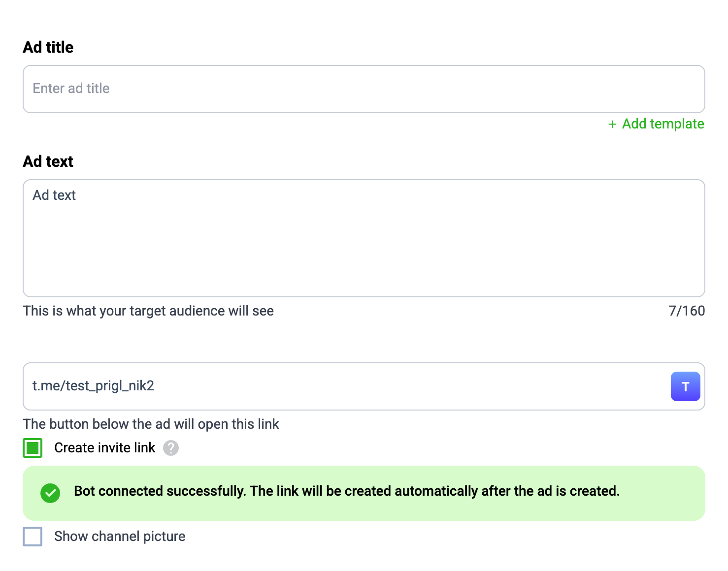Click the 'This is what your target audience will see' hint

point(148,311)
